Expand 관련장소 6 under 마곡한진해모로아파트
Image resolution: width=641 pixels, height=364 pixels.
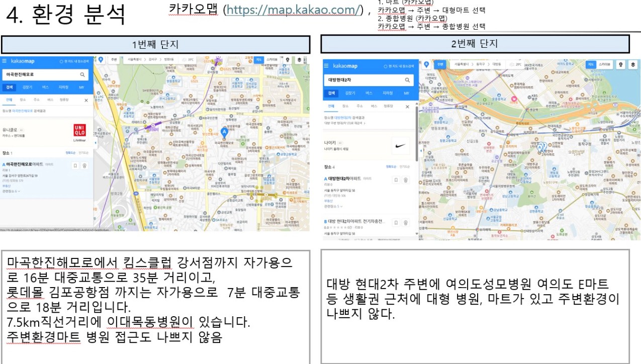click(12, 192)
